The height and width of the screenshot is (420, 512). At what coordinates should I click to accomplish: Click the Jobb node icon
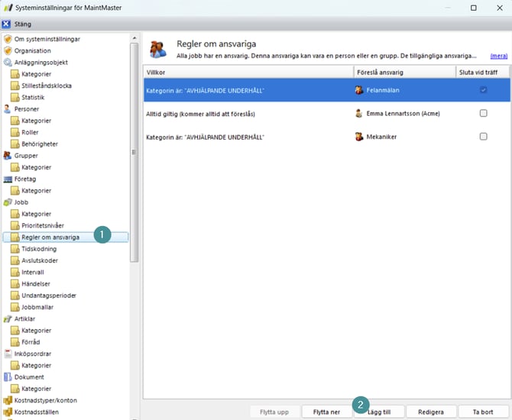pyautogui.click(x=8, y=202)
